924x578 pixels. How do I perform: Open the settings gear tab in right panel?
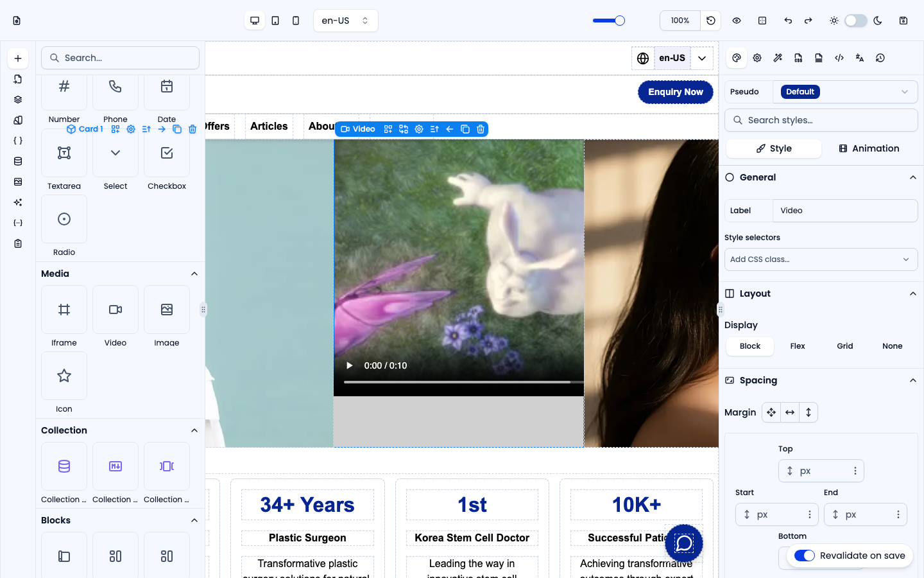click(757, 58)
